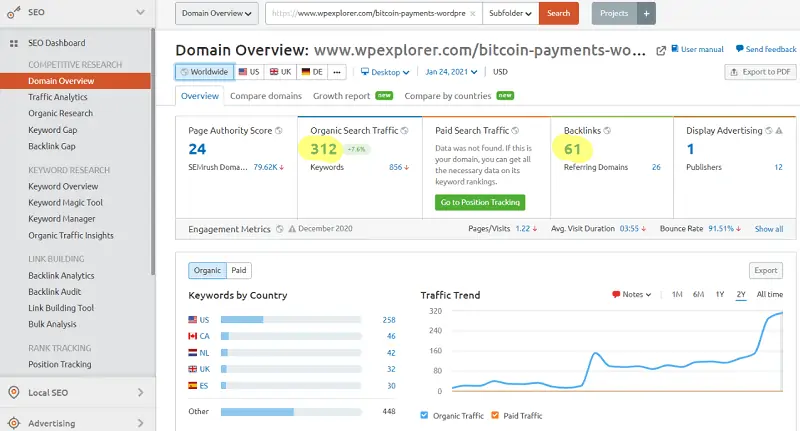Click Display Advertising info icon

click(x=768, y=131)
